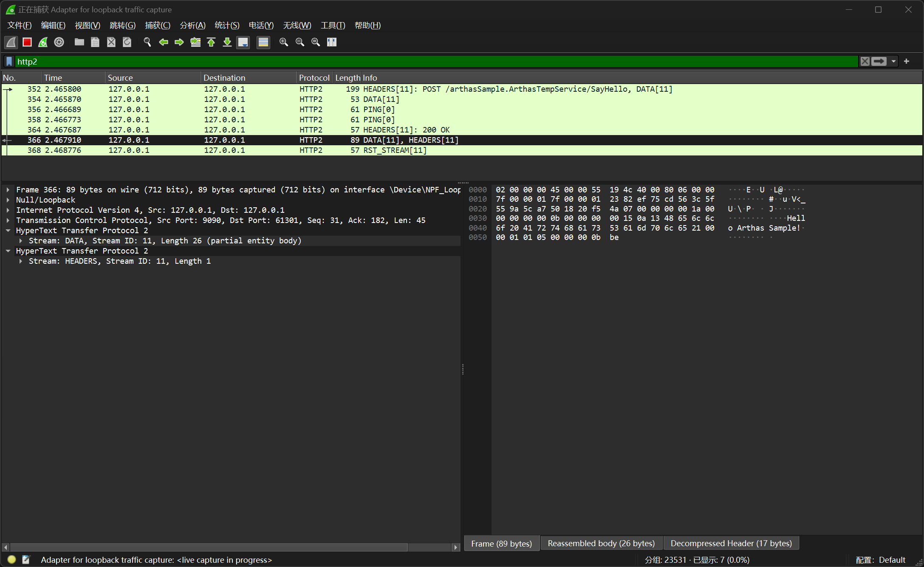Sort packets by the Time column

(73, 78)
